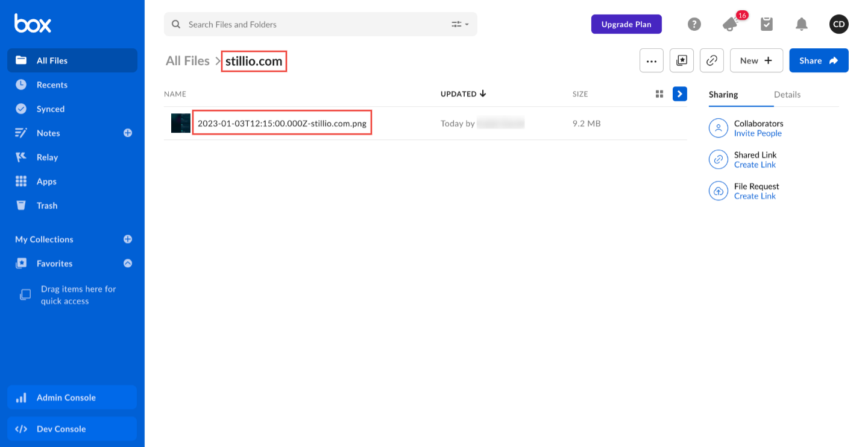The height and width of the screenshot is (447, 868).
Task: Sort by the NAME column header
Action: [x=175, y=94]
